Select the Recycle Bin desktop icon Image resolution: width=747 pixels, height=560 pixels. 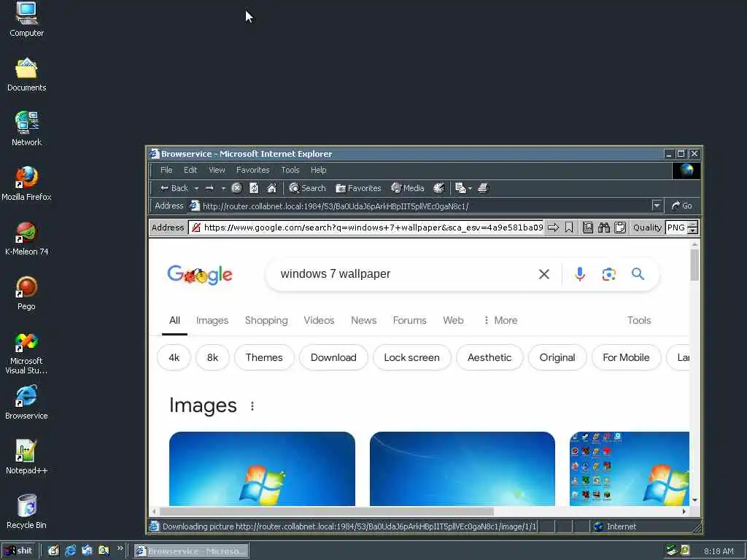tap(27, 512)
